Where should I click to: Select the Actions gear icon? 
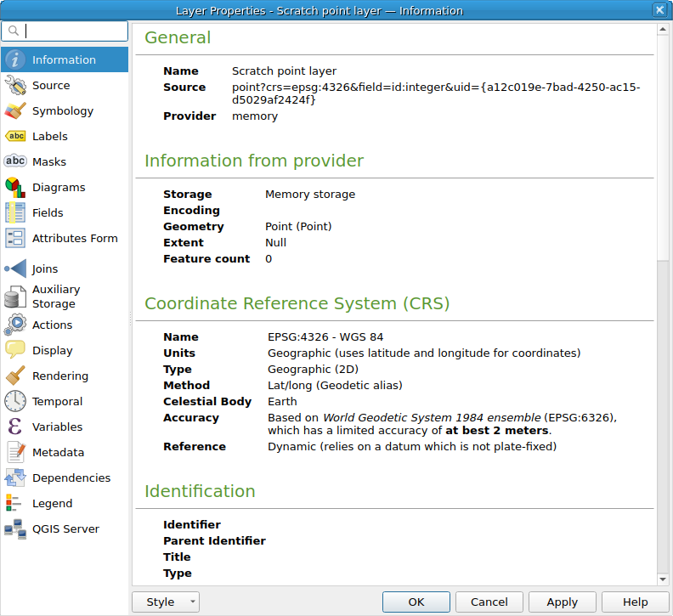(x=15, y=325)
